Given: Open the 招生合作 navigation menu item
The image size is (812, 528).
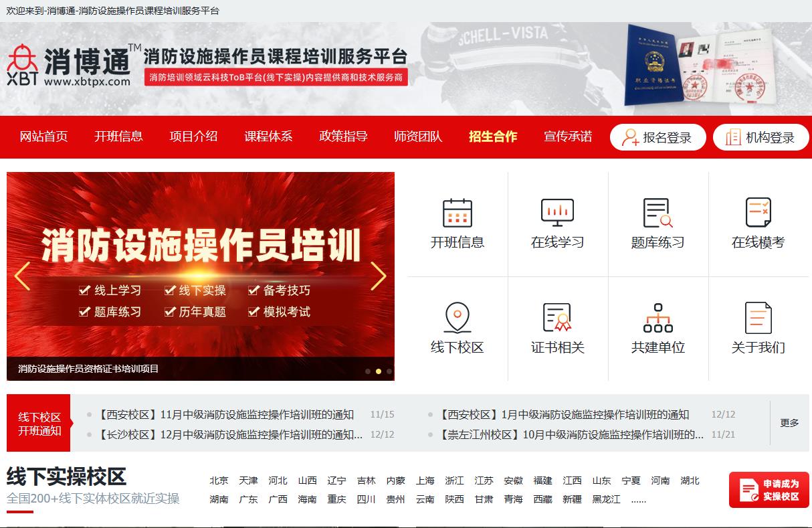Looking at the screenshot, I should pyautogui.click(x=493, y=137).
